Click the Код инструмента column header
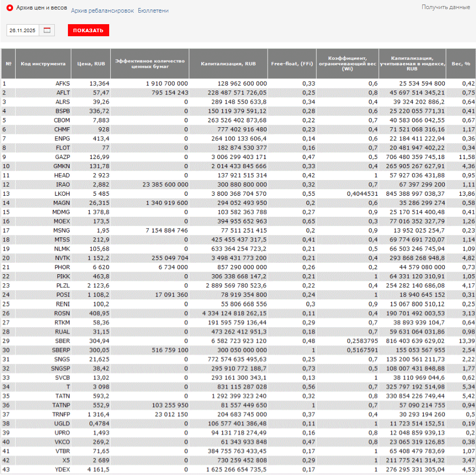 tap(43, 64)
